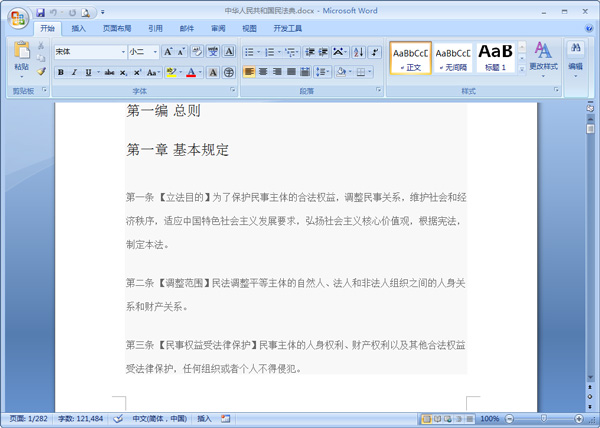Apply strikethrough with the abc icon

click(109, 72)
